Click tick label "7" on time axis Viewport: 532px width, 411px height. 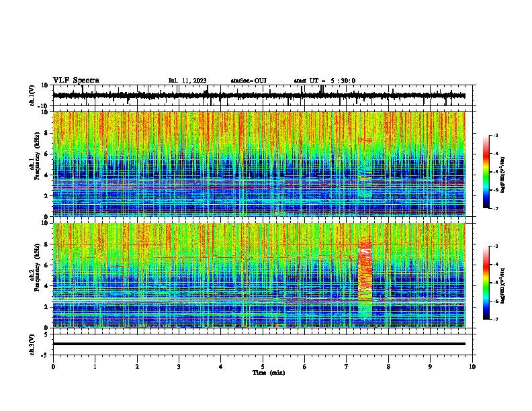click(347, 367)
